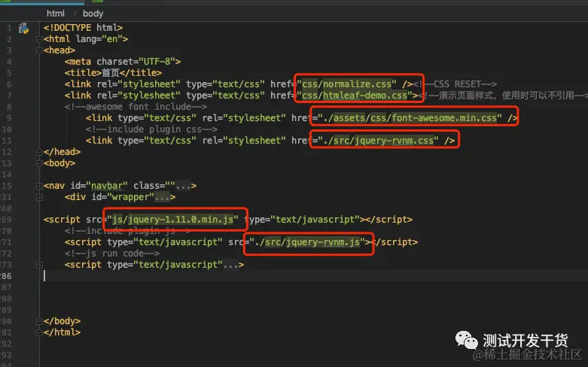Click the ./src/jquery-rvnm.js src value
Screen dimensions: 588x367
(x=307, y=242)
